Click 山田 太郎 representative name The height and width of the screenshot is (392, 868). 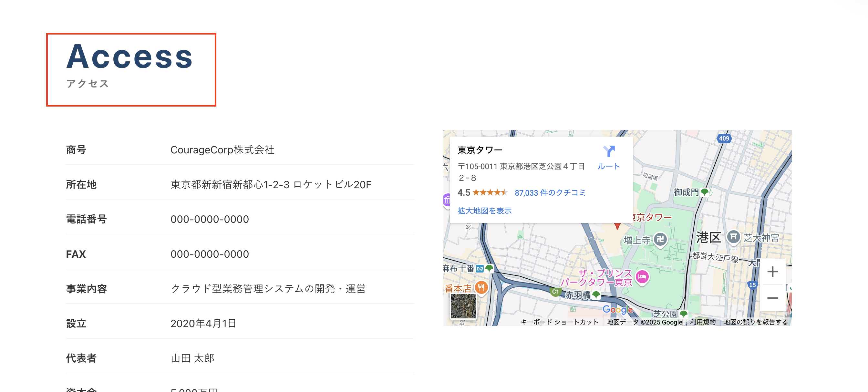click(192, 358)
